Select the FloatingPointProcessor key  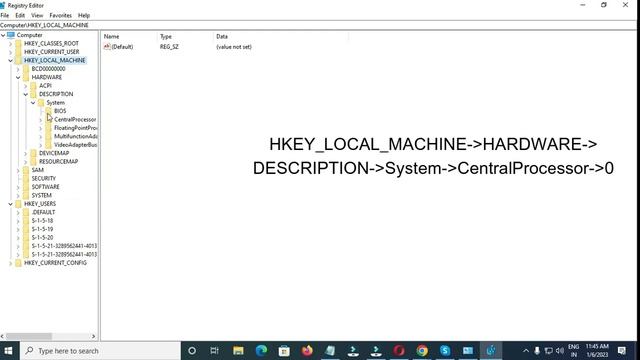tap(76, 128)
